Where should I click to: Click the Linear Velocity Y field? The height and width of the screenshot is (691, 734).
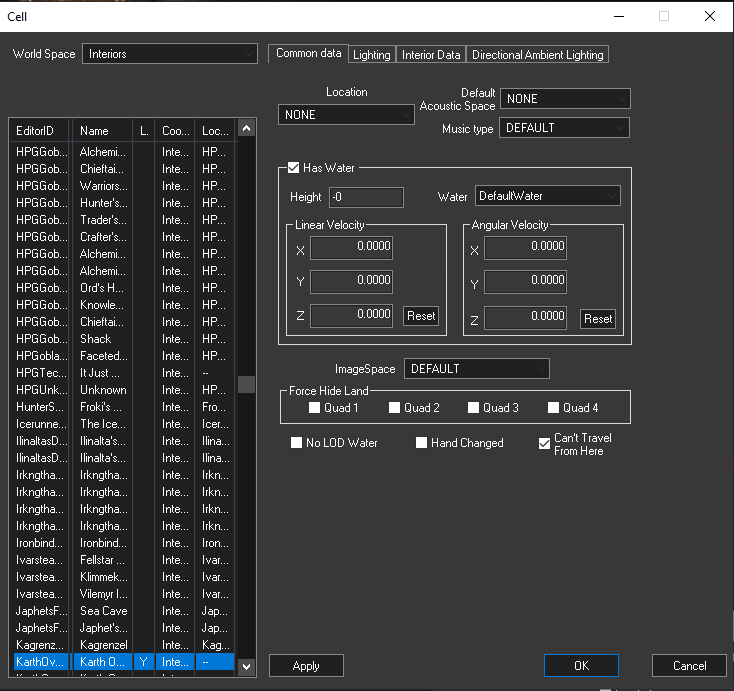coord(352,281)
